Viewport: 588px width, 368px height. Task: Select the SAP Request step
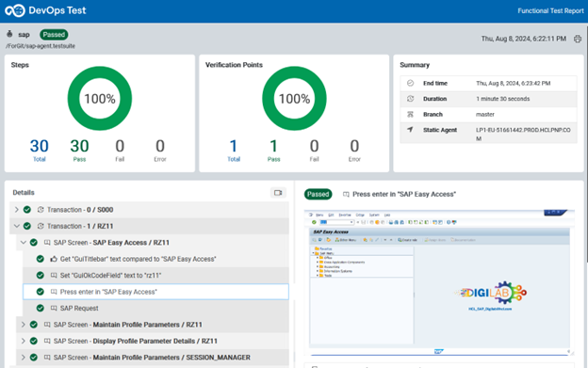coord(155,308)
